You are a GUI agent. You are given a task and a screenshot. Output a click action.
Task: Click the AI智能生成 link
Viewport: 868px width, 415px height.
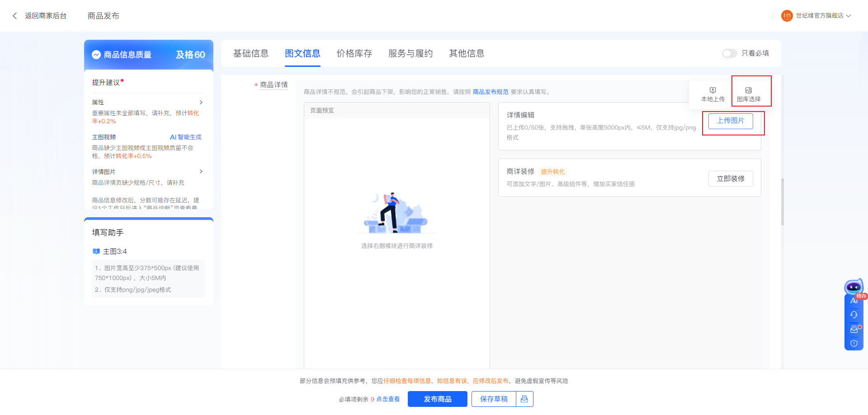[185, 137]
